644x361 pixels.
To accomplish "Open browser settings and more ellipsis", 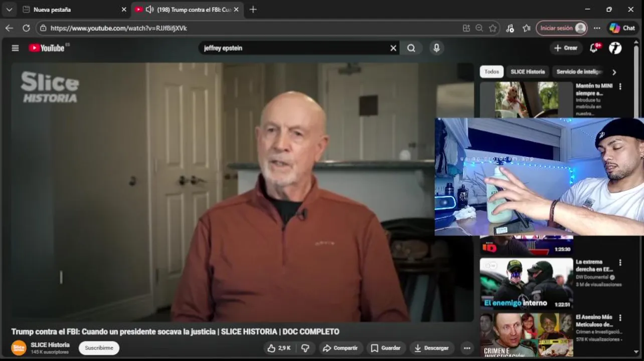I will coord(597,28).
